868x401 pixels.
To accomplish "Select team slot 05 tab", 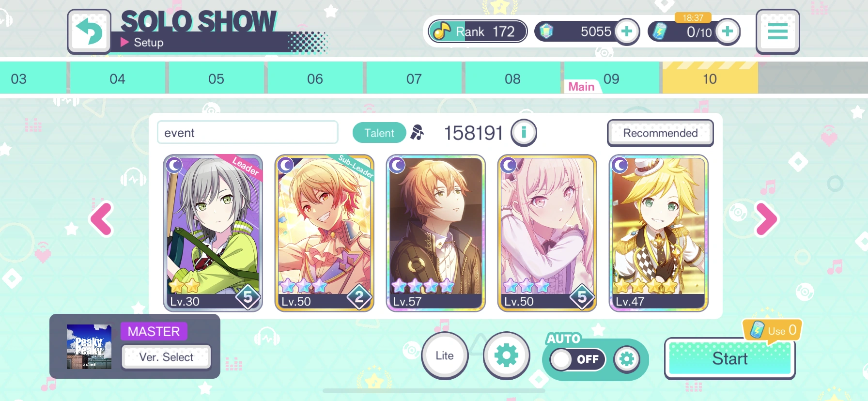I will [x=216, y=78].
